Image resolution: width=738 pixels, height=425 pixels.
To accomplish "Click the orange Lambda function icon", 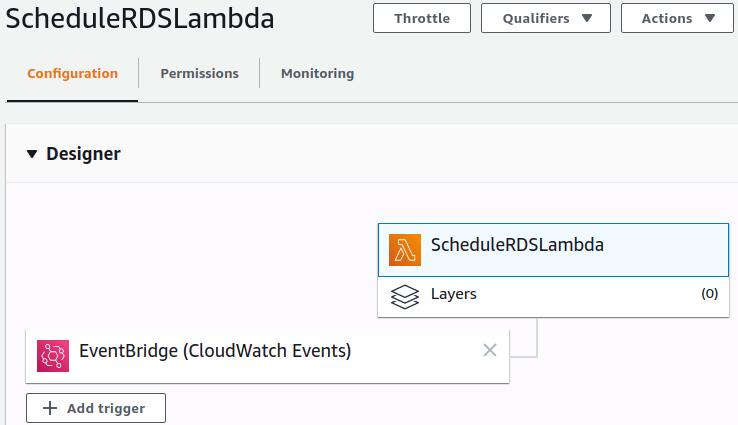I will (405, 250).
